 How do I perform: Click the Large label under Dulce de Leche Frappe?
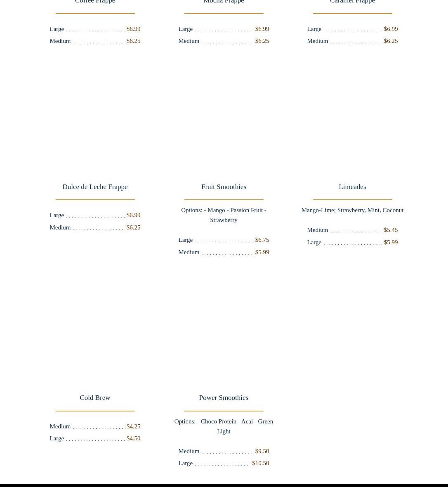pyautogui.click(x=57, y=215)
